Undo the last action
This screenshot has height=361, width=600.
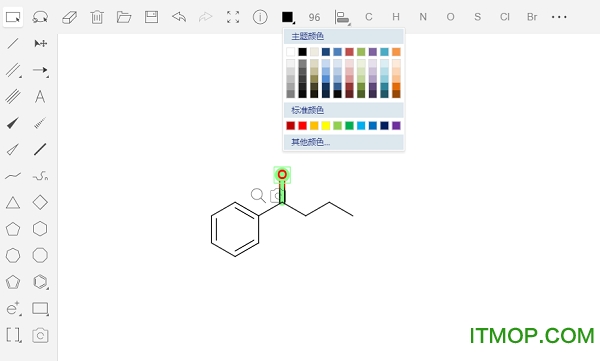click(x=179, y=17)
